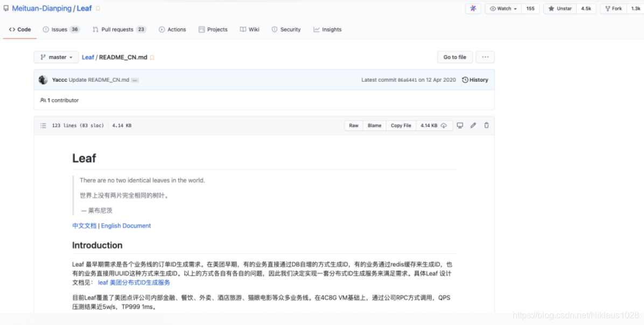Switch to the Wiki tab
Screen dimensions: 644x325
point(250,30)
